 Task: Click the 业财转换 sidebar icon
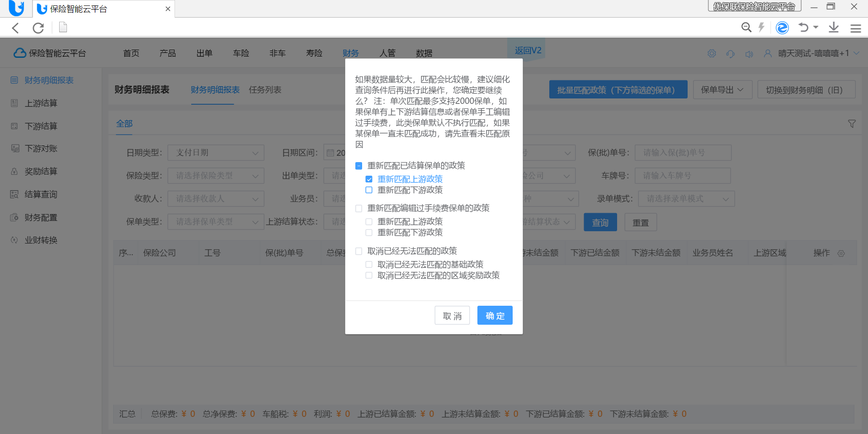point(14,240)
